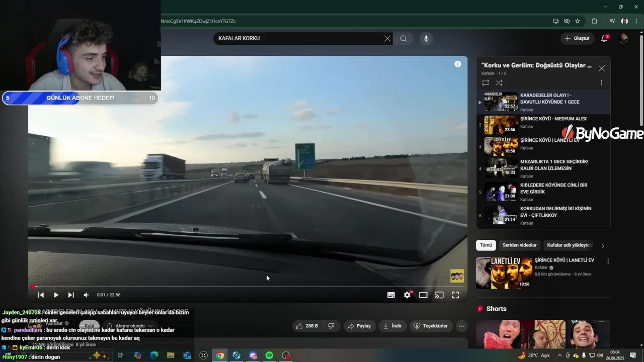
Task: Open Chrome in the taskbar
Action: click(x=220, y=355)
